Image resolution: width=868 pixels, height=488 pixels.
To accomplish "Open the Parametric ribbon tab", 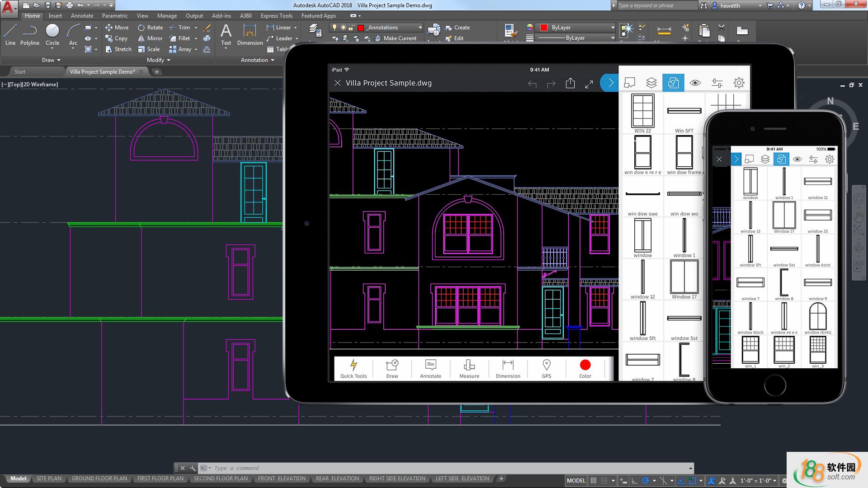I will [x=115, y=16].
